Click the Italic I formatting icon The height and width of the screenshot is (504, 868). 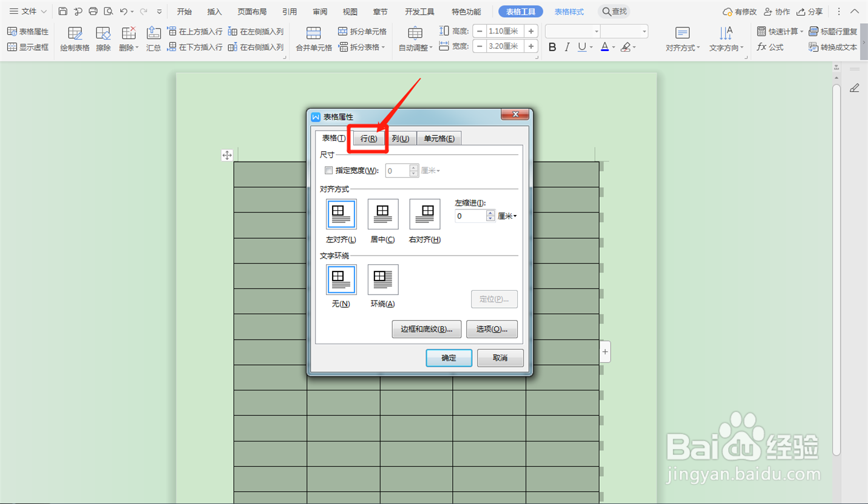click(567, 47)
